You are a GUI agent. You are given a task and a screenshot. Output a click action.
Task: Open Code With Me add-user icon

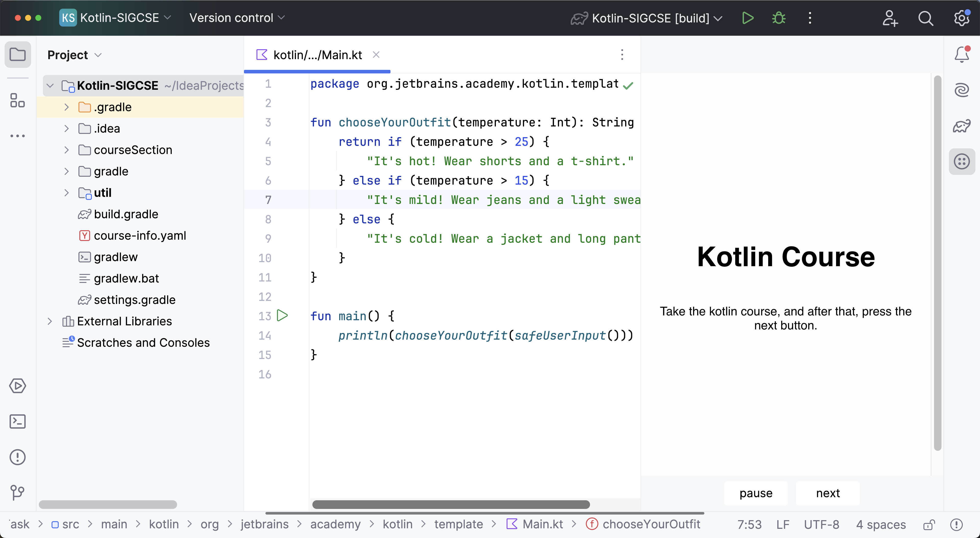(x=890, y=18)
